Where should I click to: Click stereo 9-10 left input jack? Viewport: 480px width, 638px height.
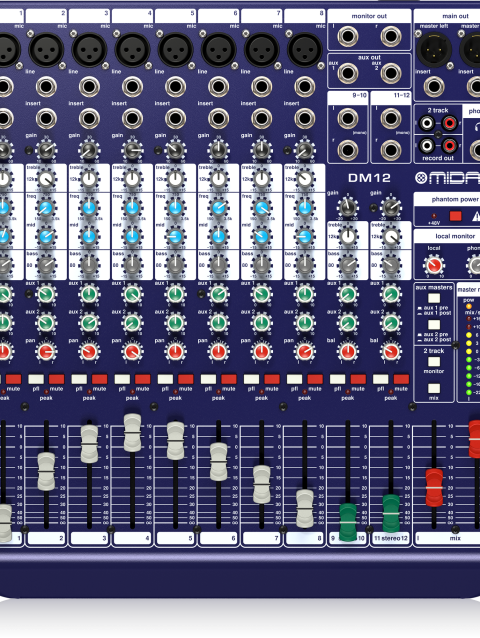click(x=348, y=118)
